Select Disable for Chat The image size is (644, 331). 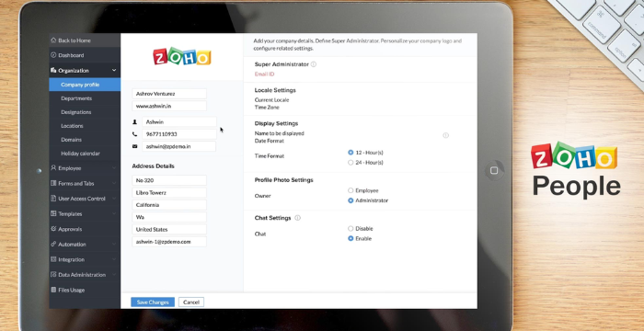351,228
